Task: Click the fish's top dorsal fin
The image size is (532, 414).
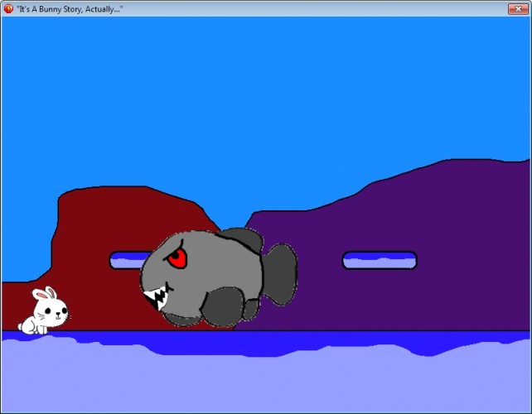Action: (243, 240)
